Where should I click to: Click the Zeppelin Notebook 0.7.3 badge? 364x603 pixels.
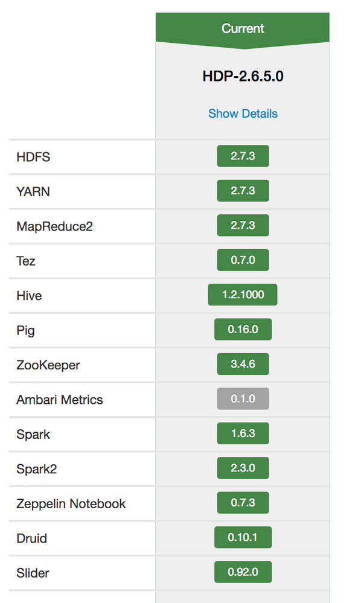243,503
